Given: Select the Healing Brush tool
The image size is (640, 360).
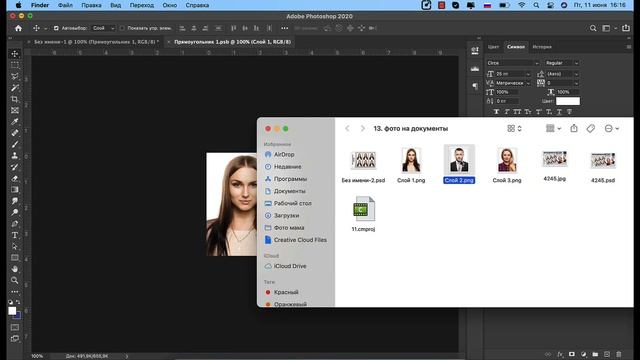Looking at the screenshot, I should tap(15, 133).
